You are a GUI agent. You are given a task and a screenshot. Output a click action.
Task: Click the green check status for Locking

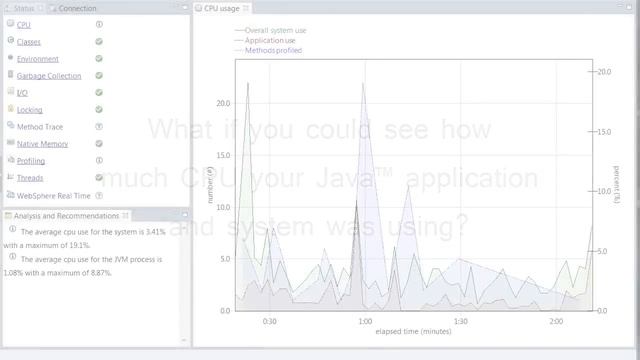point(99,109)
